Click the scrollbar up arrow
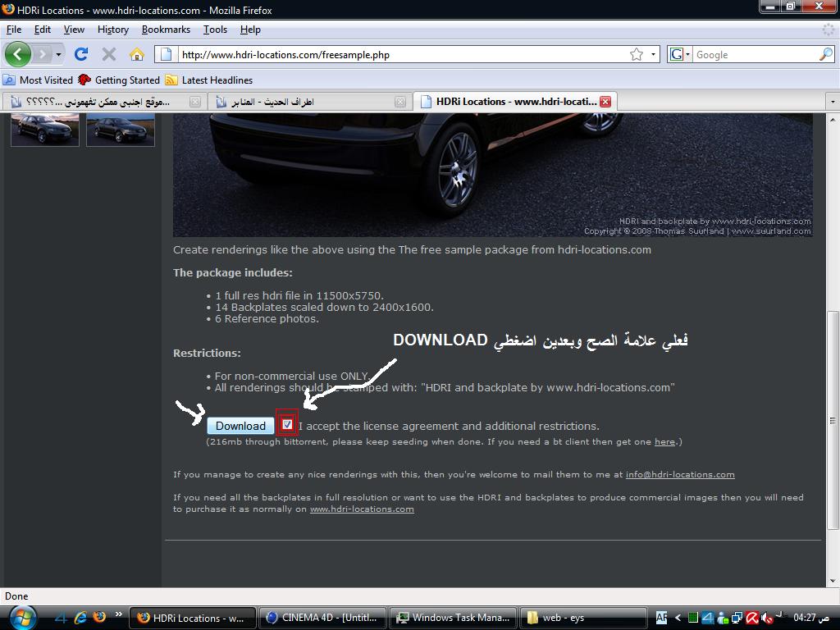The image size is (840, 630). (833, 120)
